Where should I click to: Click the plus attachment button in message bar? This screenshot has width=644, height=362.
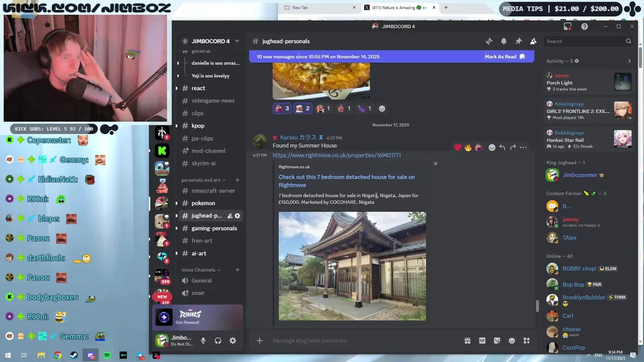click(x=260, y=340)
